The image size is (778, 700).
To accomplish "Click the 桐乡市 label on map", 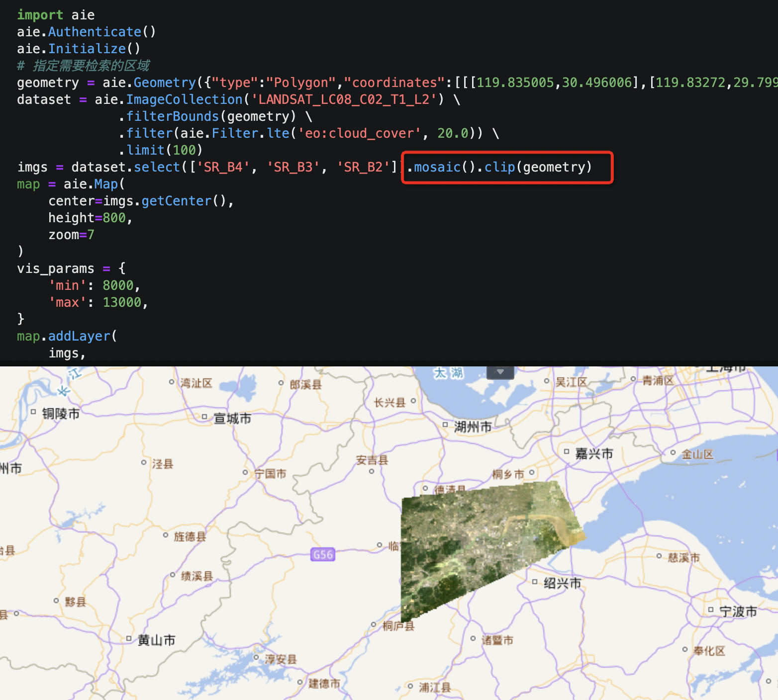I will tap(508, 474).
